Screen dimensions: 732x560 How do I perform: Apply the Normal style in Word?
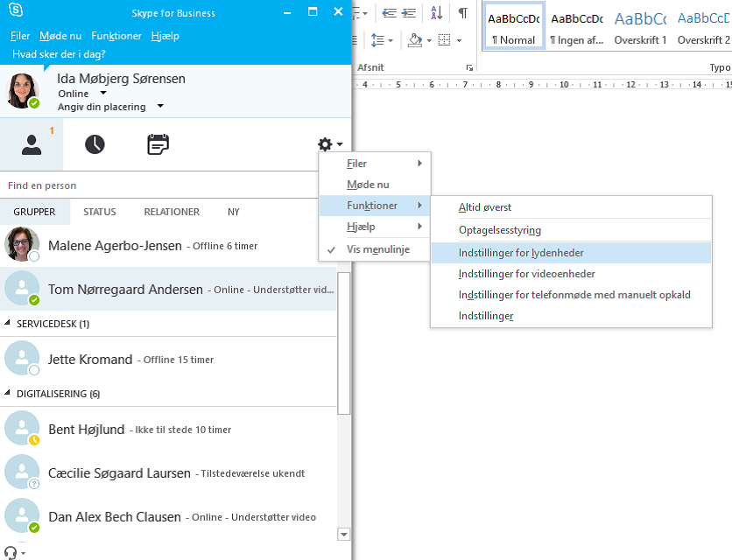(513, 26)
